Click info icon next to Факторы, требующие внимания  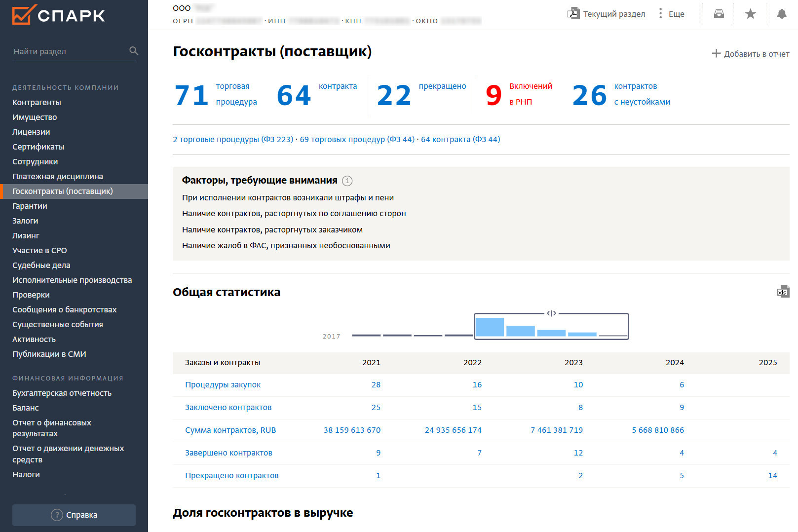click(x=347, y=181)
